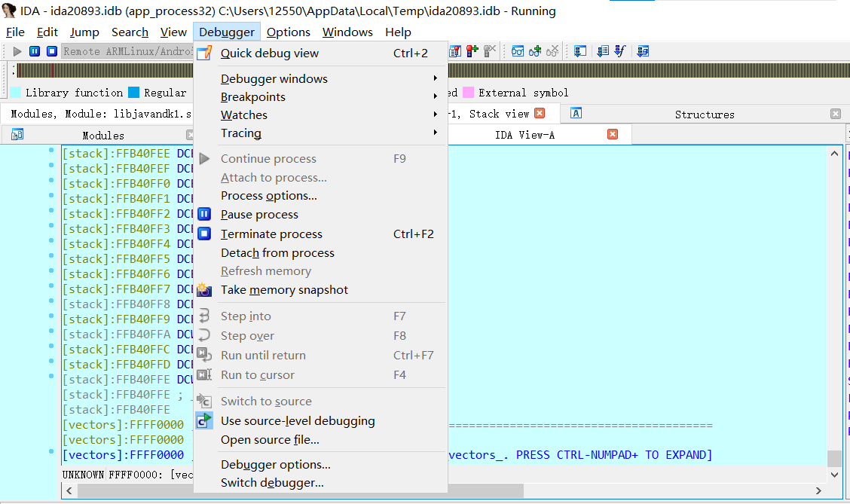Click the delete watch glasses icon
Image resolution: width=850 pixels, height=504 pixels.
click(x=552, y=51)
